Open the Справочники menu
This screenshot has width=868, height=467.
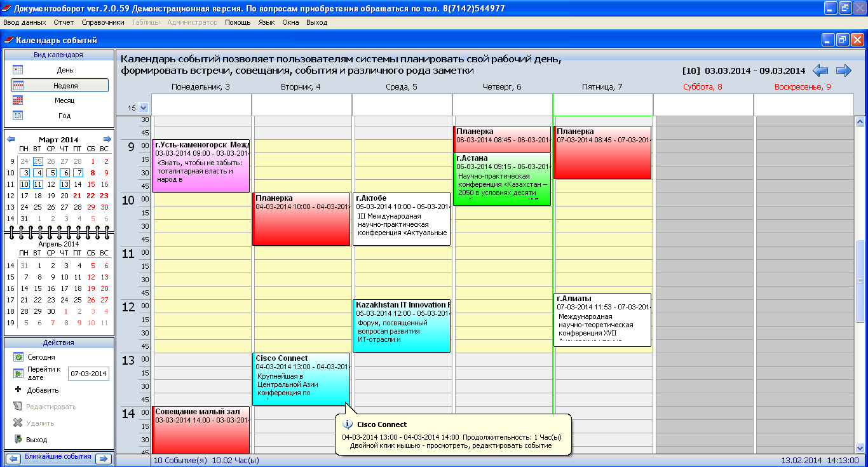tap(103, 22)
